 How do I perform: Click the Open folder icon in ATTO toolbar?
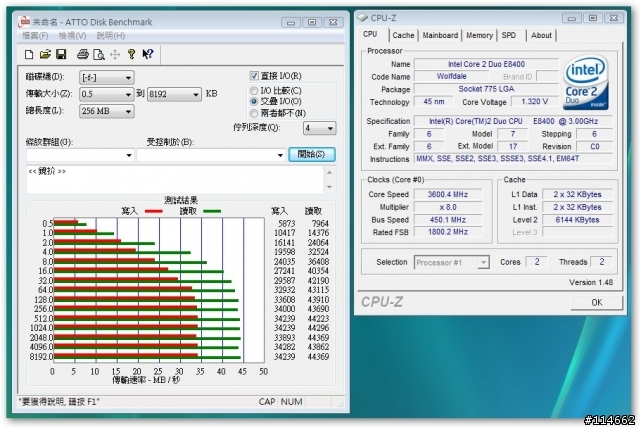pos(45,54)
